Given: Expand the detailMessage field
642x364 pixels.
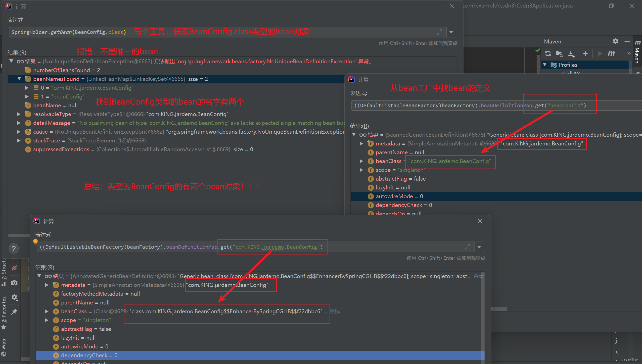Looking at the screenshot, I should (x=19, y=123).
